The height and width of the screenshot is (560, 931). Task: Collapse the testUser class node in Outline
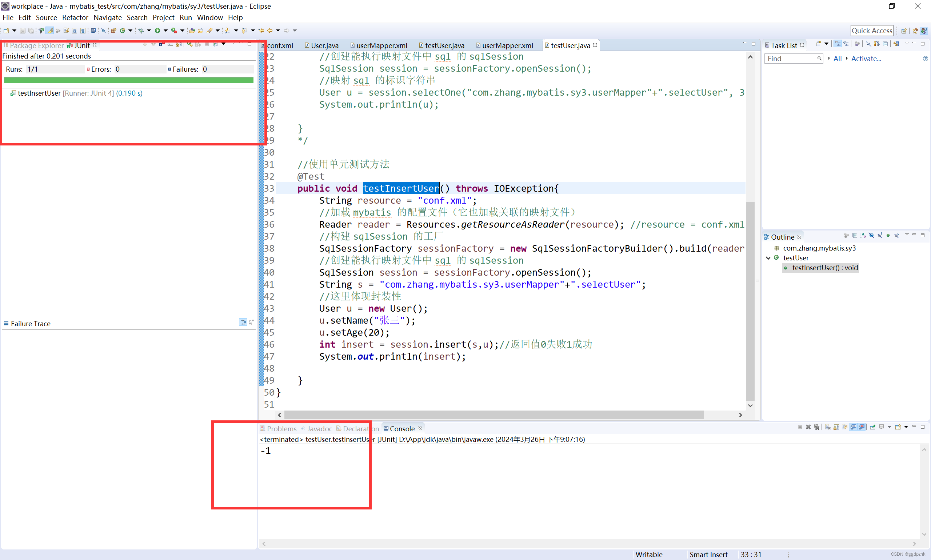tap(768, 258)
